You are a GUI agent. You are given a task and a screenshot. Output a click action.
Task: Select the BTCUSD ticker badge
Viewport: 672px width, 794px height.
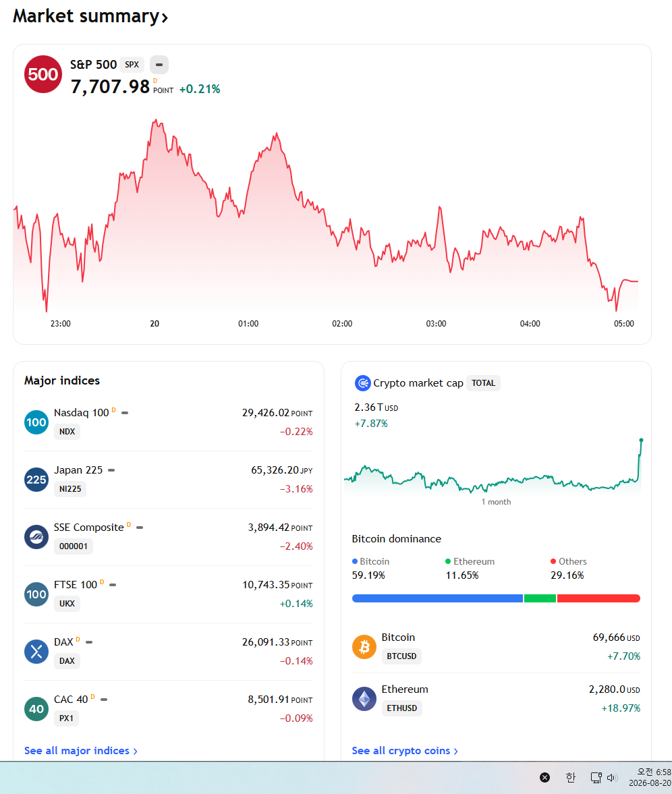[401, 656]
